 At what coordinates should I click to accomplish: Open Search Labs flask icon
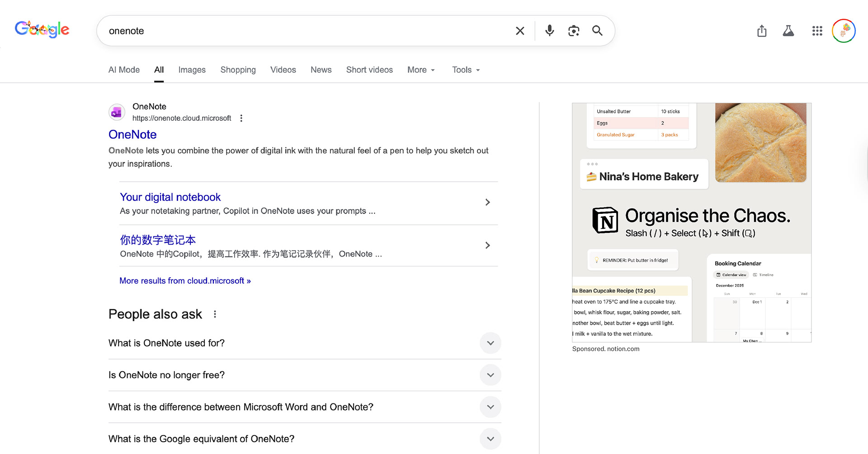(788, 31)
